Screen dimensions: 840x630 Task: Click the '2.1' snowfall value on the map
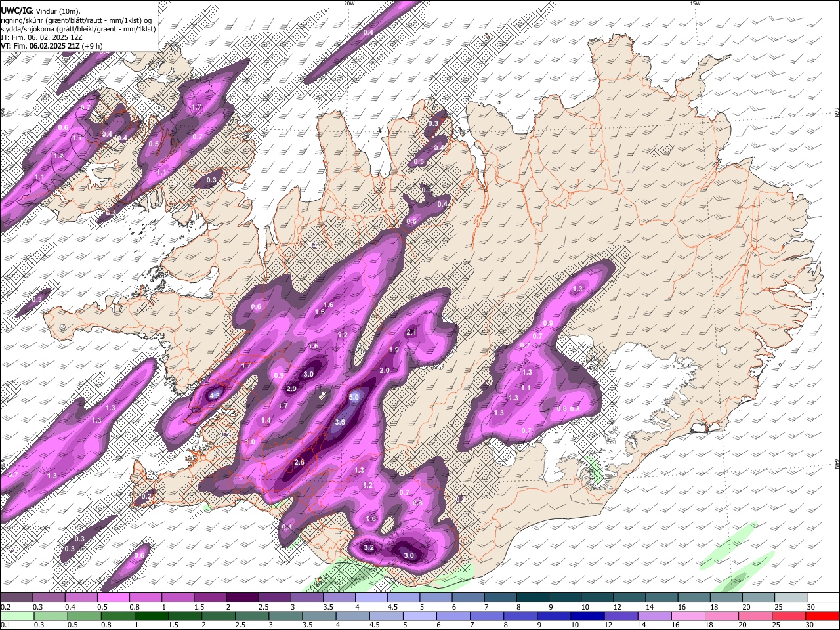coord(412,333)
